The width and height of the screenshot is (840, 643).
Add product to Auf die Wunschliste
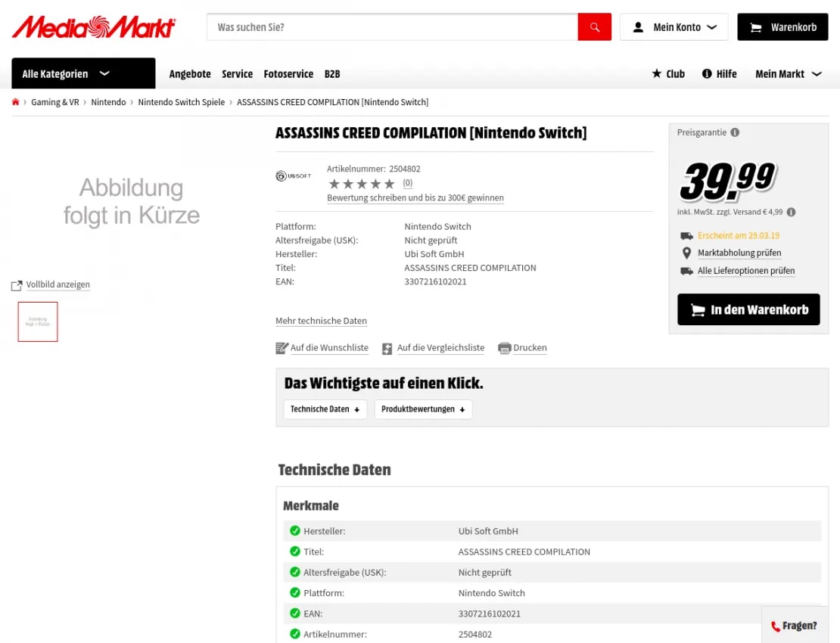[328, 348]
